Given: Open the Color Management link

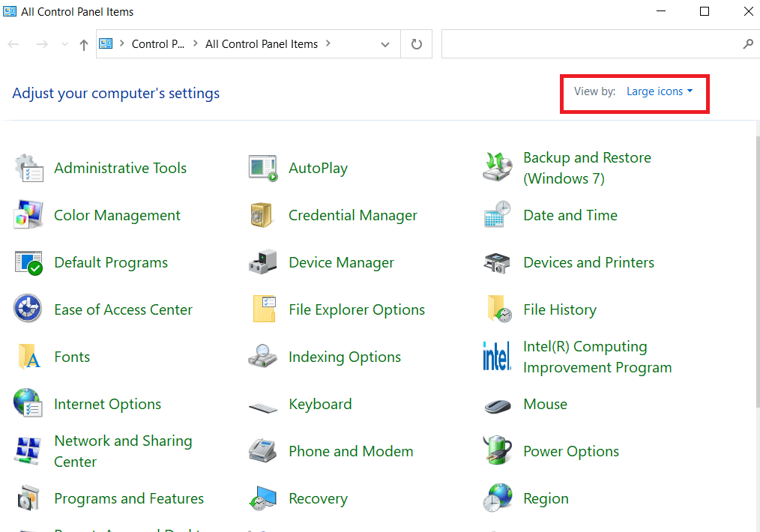Looking at the screenshot, I should tap(117, 215).
